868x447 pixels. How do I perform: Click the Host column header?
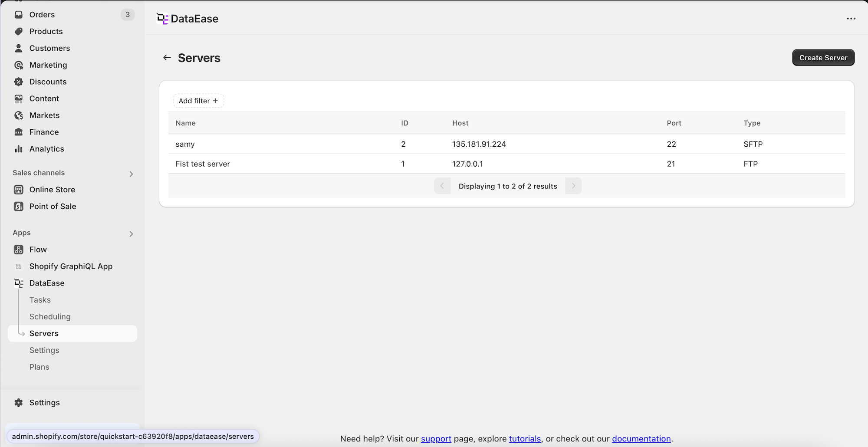(460, 123)
